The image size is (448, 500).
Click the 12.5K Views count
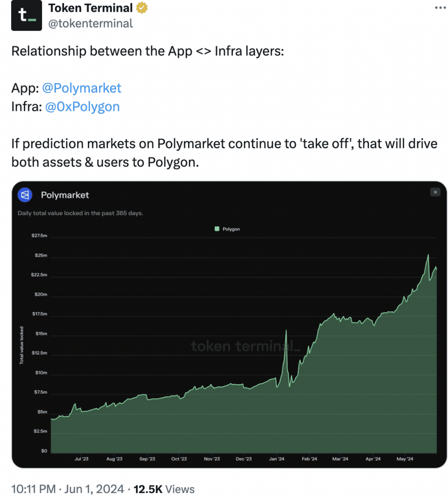tap(164, 489)
